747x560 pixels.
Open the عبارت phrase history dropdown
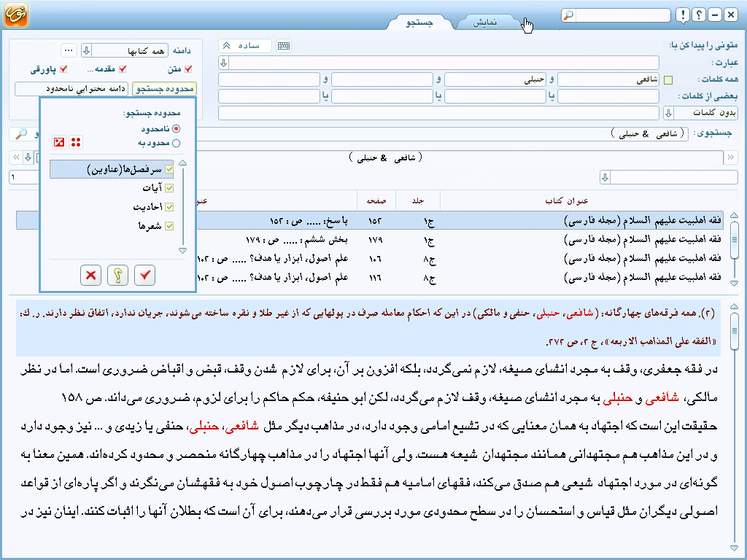point(223,63)
